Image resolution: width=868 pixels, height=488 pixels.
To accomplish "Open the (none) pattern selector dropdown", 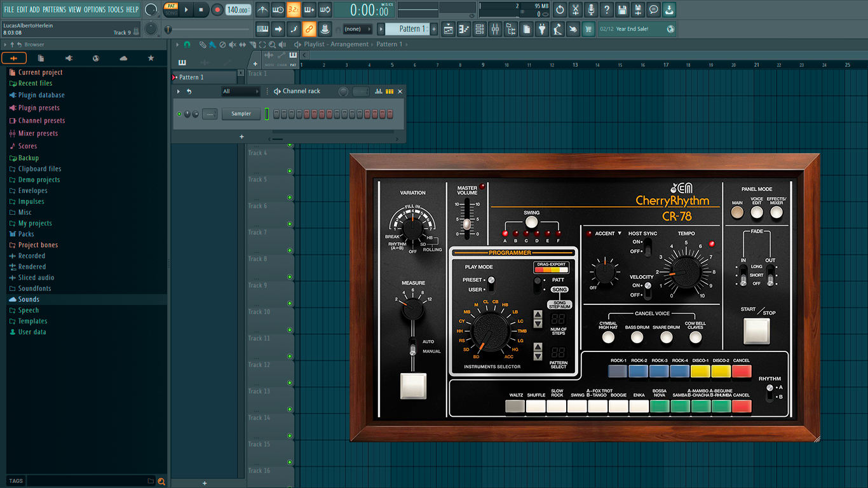I will pyautogui.click(x=357, y=29).
